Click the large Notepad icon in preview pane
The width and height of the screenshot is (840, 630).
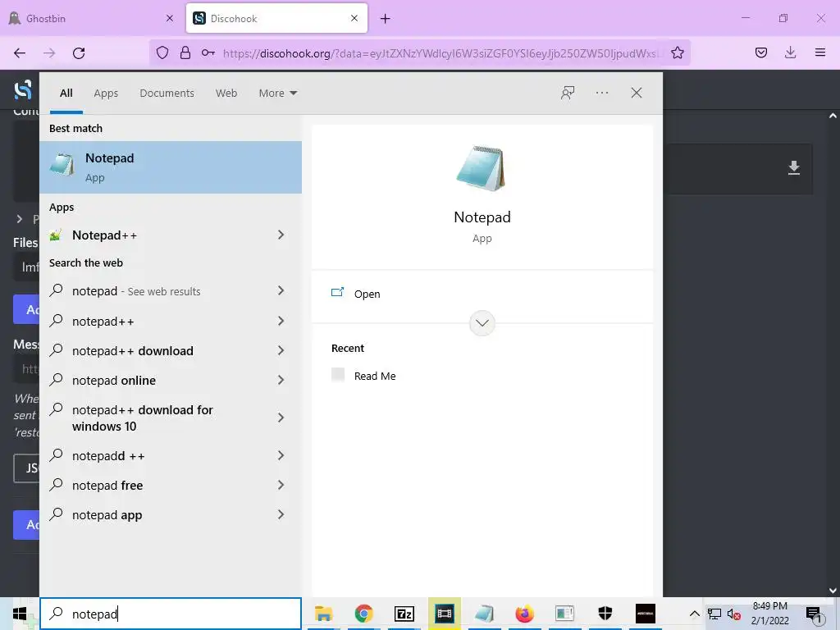click(x=481, y=168)
